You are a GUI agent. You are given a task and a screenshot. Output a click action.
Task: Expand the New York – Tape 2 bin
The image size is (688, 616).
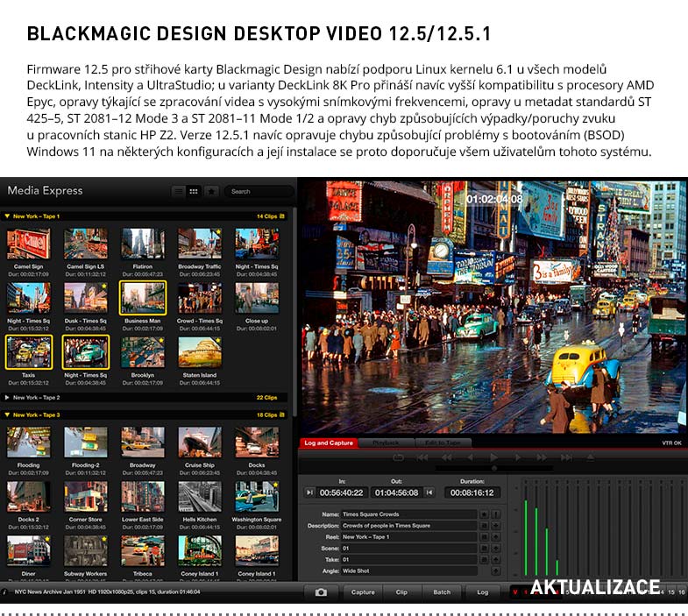[7, 398]
